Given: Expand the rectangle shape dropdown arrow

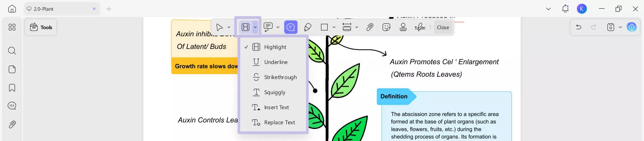Looking at the screenshot, I should click(x=334, y=27).
